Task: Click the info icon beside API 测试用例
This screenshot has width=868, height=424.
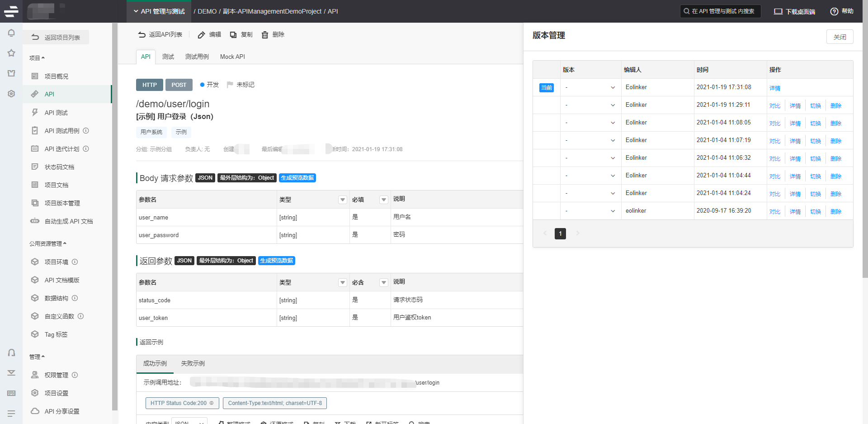Action: pyautogui.click(x=86, y=131)
